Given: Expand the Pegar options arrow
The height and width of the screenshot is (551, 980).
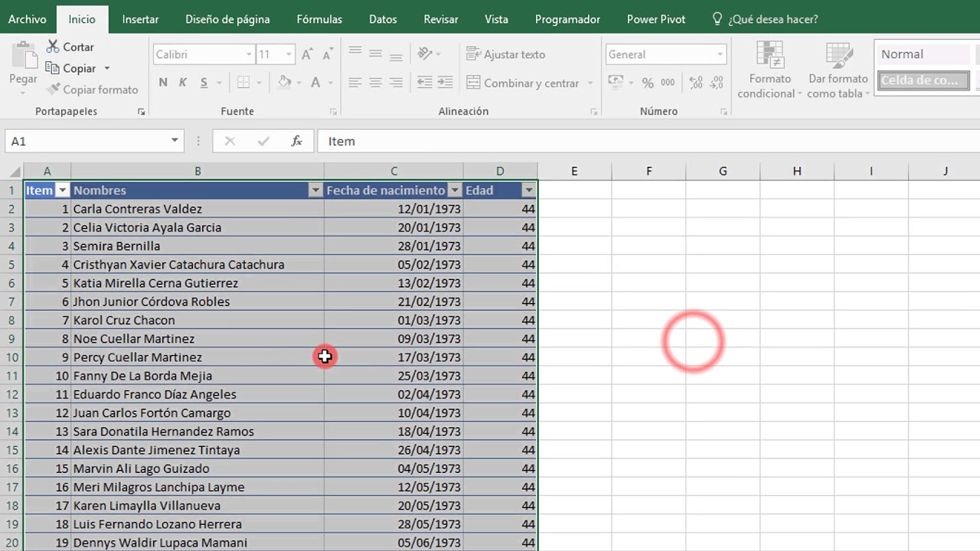Looking at the screenshot, I should click(23, 93).
